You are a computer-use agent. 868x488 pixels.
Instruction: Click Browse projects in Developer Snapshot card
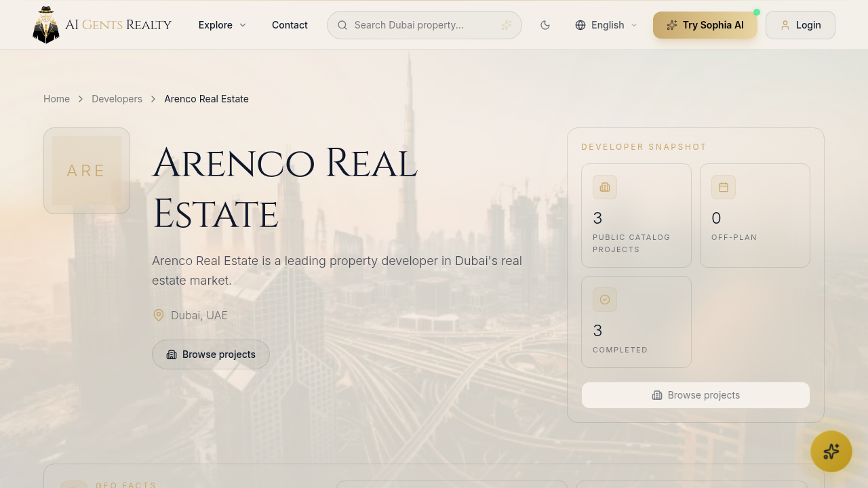pos(696,395)
